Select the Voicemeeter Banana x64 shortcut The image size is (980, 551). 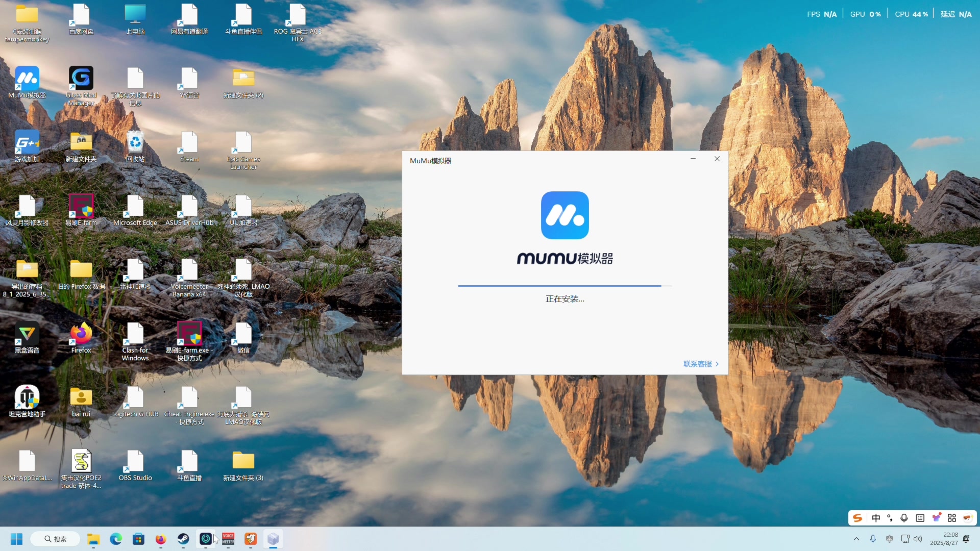(x=189, y=278)
